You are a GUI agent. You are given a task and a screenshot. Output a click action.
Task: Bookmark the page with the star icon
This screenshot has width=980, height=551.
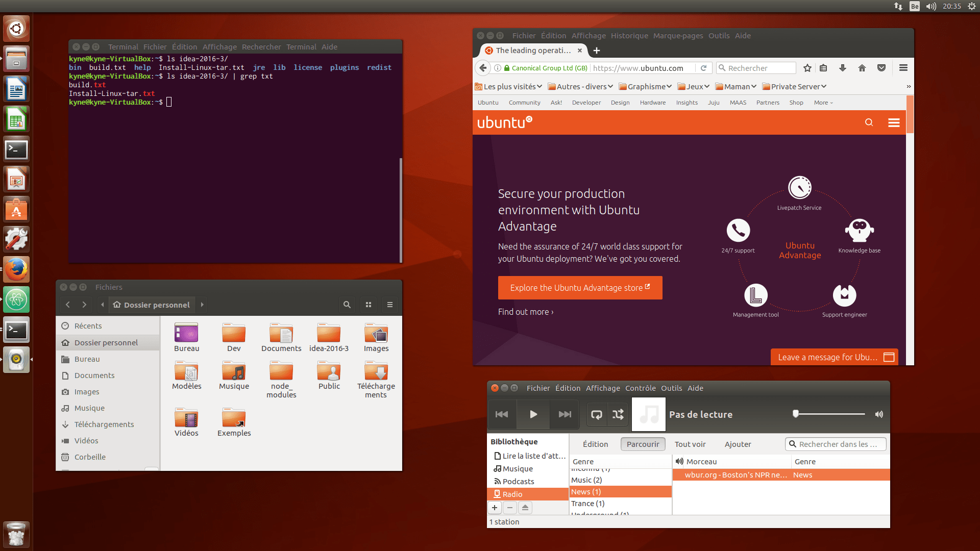tap(807, 68)
